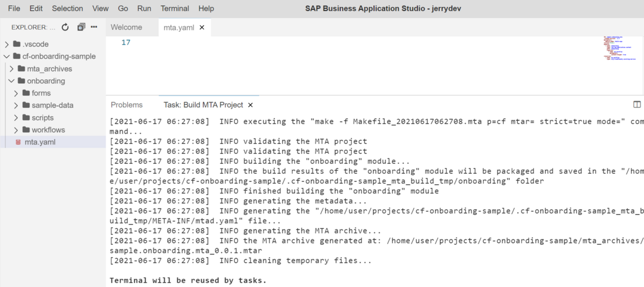Open Explorer more actions menu
The height and width of the screenshot is (287, 644).
click(x=94, y=27)
